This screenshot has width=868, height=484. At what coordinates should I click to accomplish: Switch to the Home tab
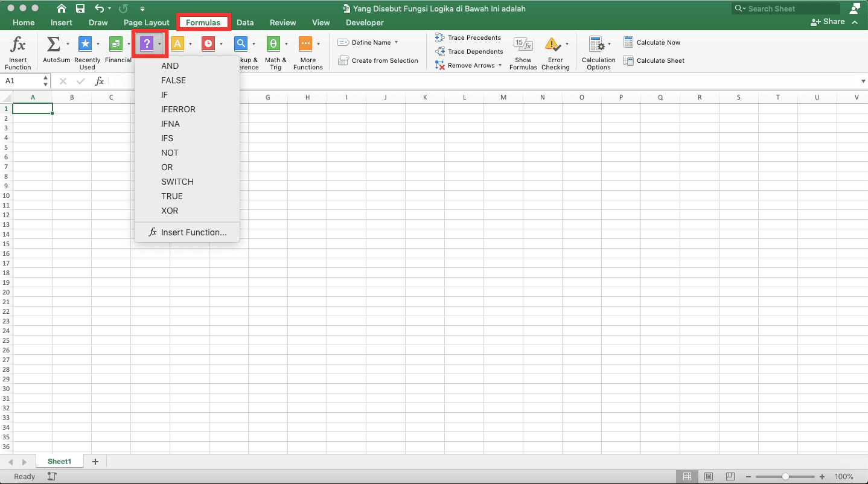click(24, 22)
